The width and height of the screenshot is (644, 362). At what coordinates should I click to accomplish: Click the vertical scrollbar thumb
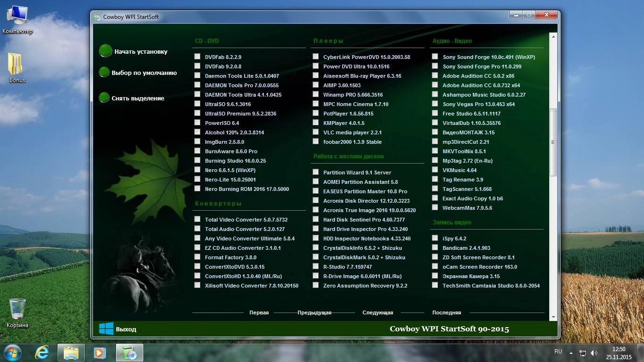click(x=553, y=142)
